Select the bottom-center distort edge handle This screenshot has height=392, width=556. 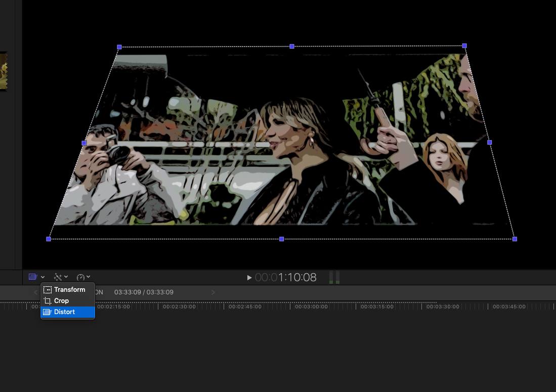[x=282, y=239]
